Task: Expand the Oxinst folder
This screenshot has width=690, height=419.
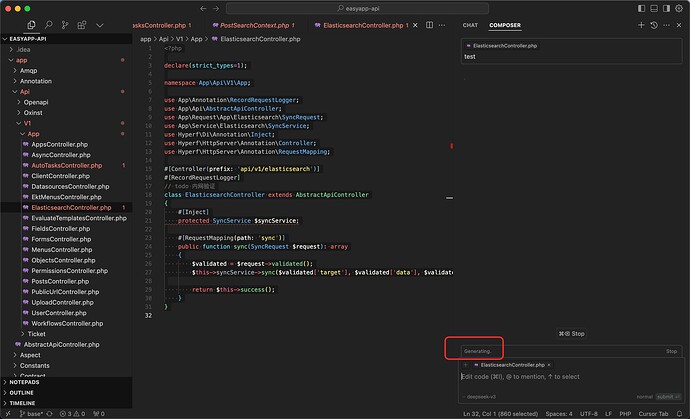Action: 66,113
